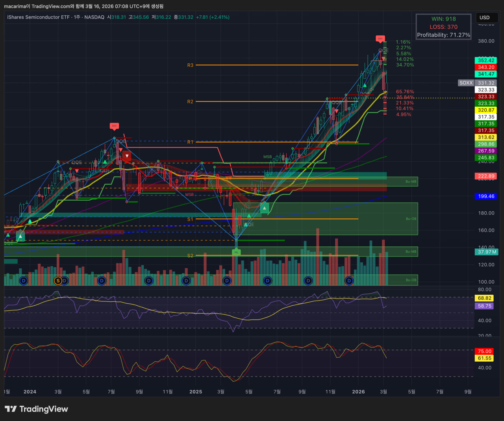Click the 37.97M volume label

coord(487,252)
